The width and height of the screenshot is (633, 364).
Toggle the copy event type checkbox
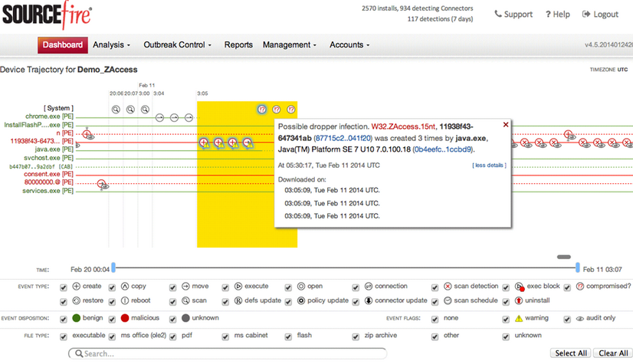click(x=112, y=287)
